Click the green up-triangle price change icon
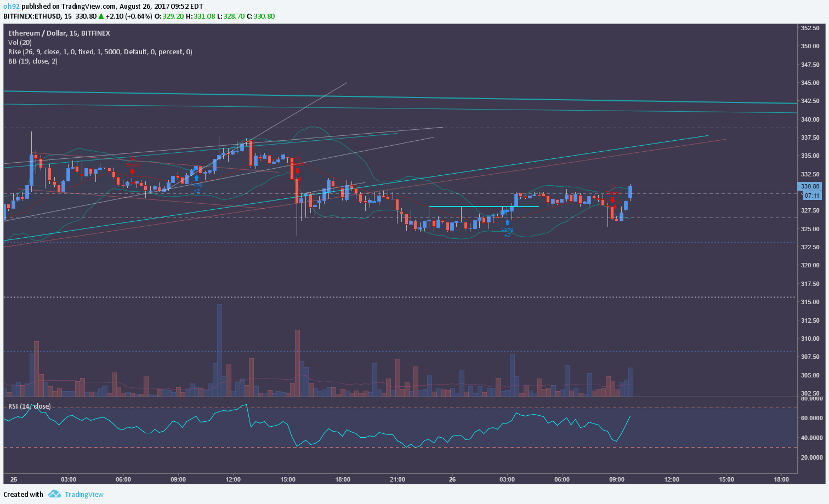The height and width of the screenshot is (504, 829). (x=101, y=16)
